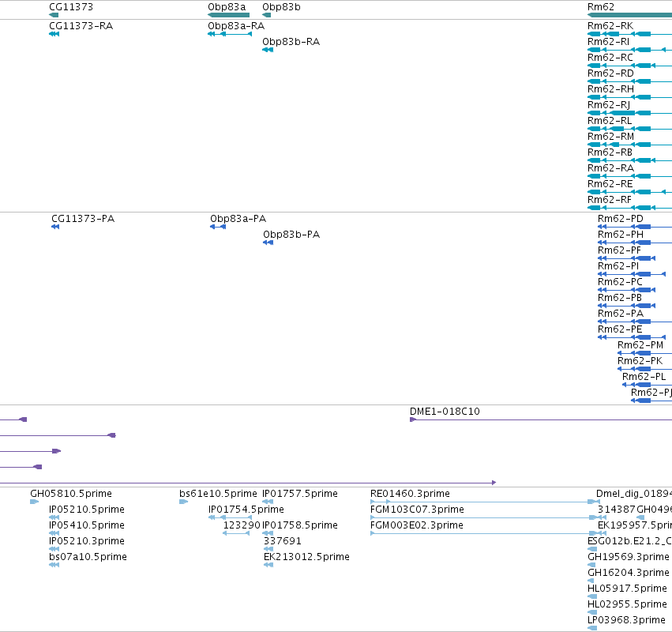This screenshot has height=632, width=672.
Task: Select polypeptide Rm62-PL
Action: point(644,378)
